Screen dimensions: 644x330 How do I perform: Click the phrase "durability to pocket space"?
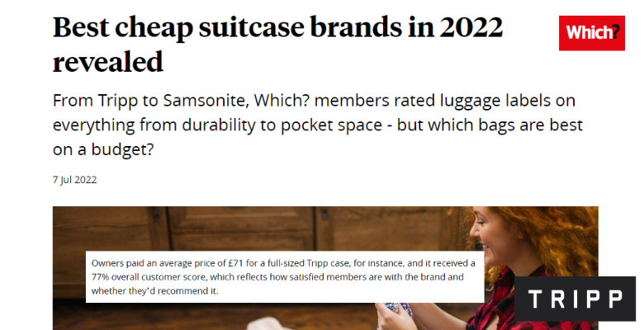(x=282, y=125)
